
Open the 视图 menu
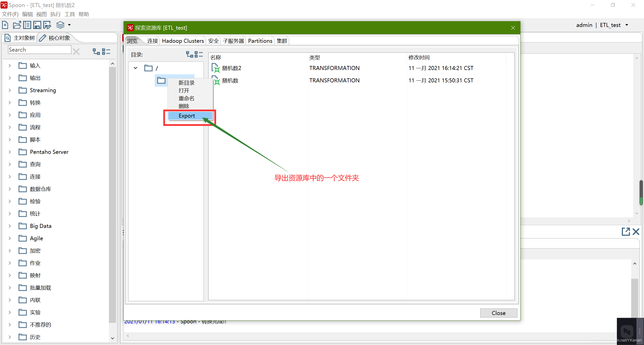(42, 14)
